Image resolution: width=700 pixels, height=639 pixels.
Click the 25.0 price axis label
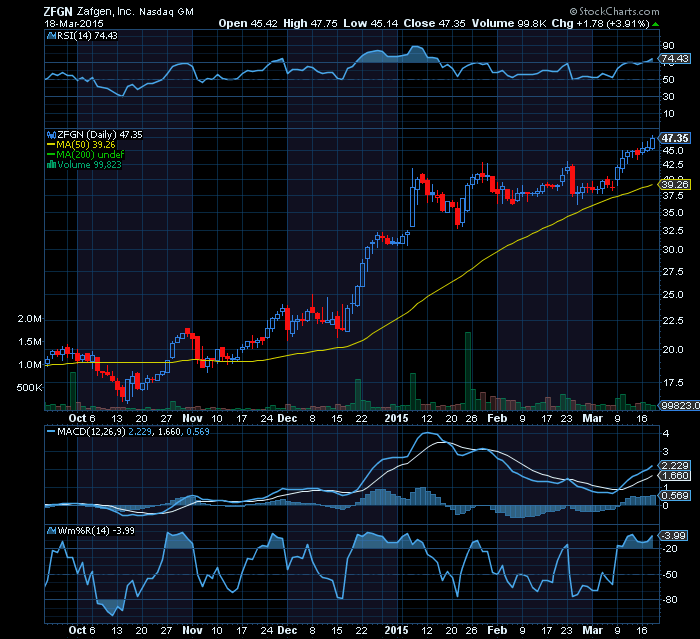pos(673,295)
